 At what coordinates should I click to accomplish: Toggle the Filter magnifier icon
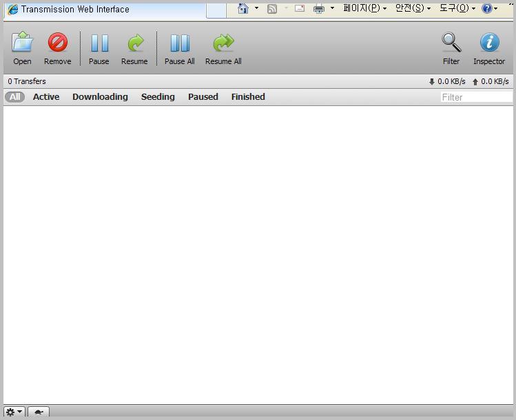pyautogui.click(x=451, y=42)
